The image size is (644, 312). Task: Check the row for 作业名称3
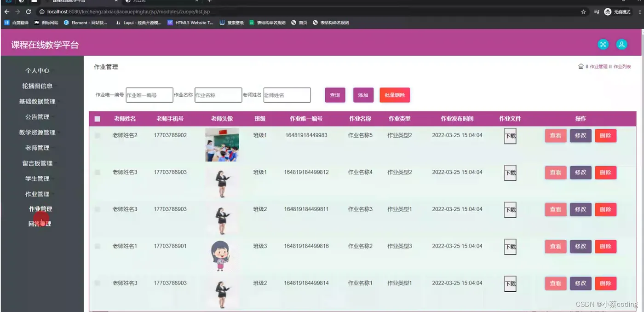97,209
